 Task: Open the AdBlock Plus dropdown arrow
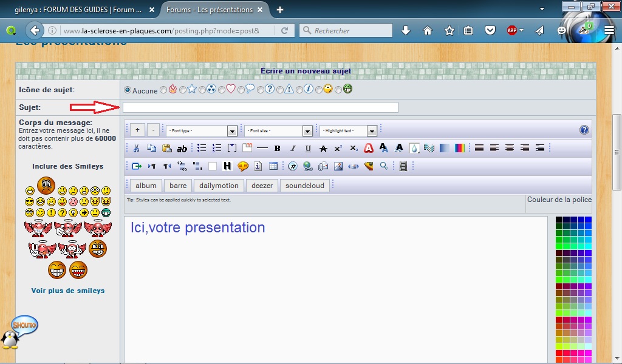coord(521,30)
